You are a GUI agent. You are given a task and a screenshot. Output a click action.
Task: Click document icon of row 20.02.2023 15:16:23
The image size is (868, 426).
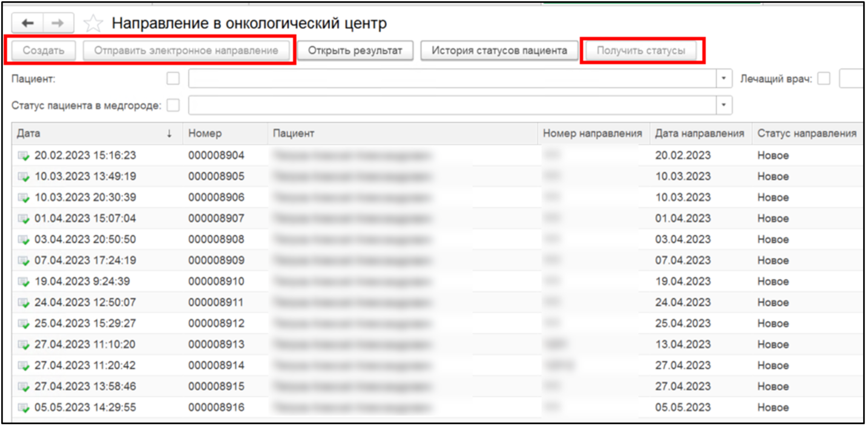[x=24, y=156]
